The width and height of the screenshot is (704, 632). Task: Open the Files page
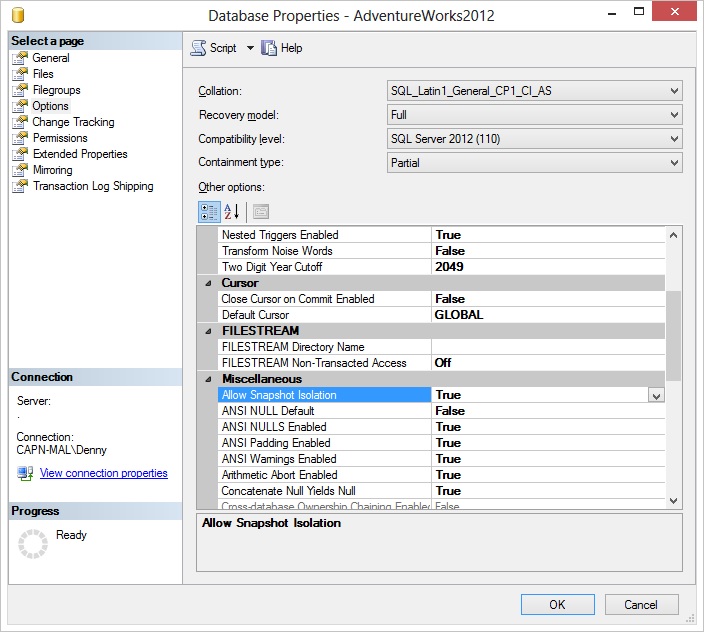[x=43, y=74]
